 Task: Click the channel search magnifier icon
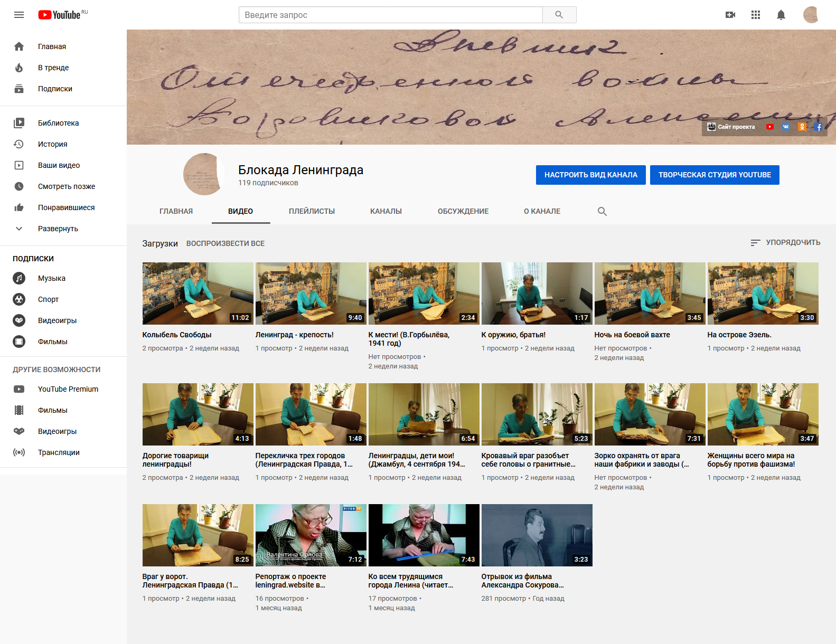pyautogui.click(x=602, y=211)
